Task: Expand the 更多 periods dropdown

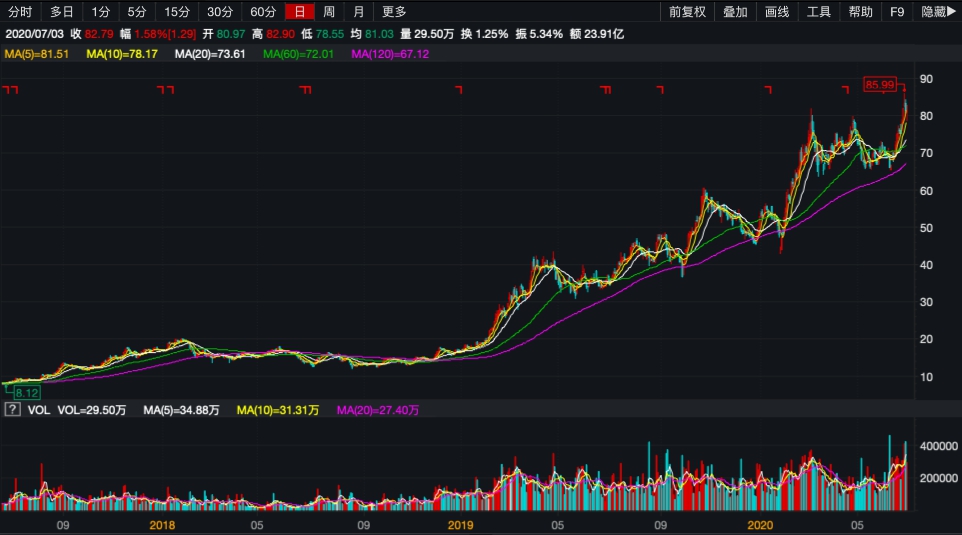Action: tap(394, 12)
